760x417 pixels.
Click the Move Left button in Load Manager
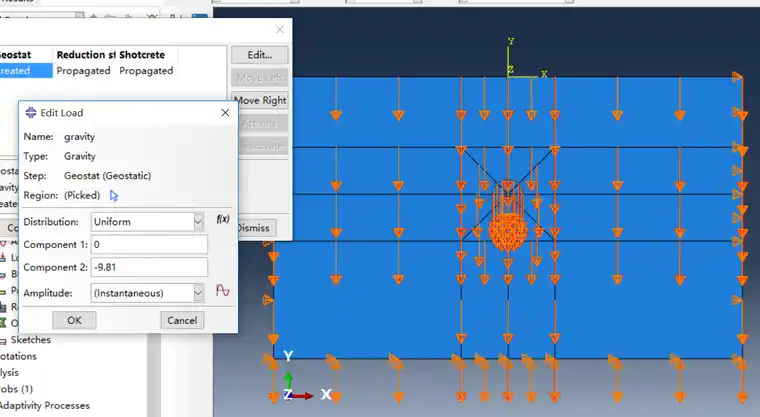(259, 78)
